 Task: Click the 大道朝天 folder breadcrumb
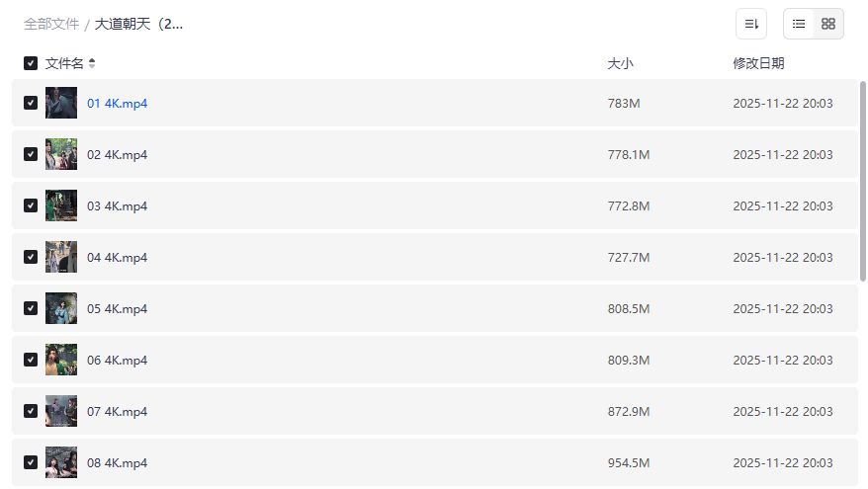pyautogui.click(x=138, y=24)
